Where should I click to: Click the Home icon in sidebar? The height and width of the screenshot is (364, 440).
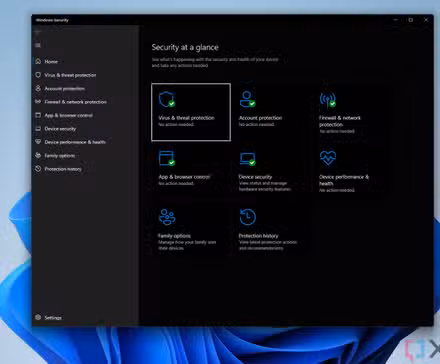38,61
